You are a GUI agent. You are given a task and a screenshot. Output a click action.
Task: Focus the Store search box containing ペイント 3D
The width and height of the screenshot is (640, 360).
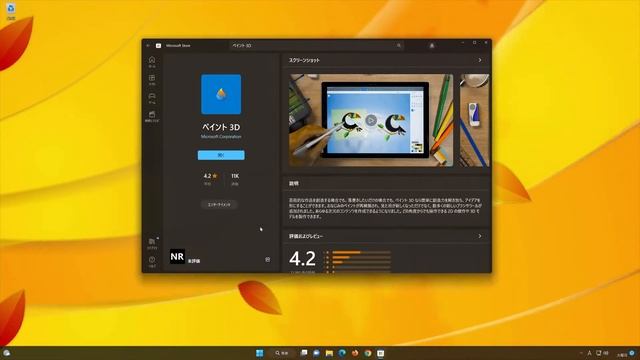[316, 46]
